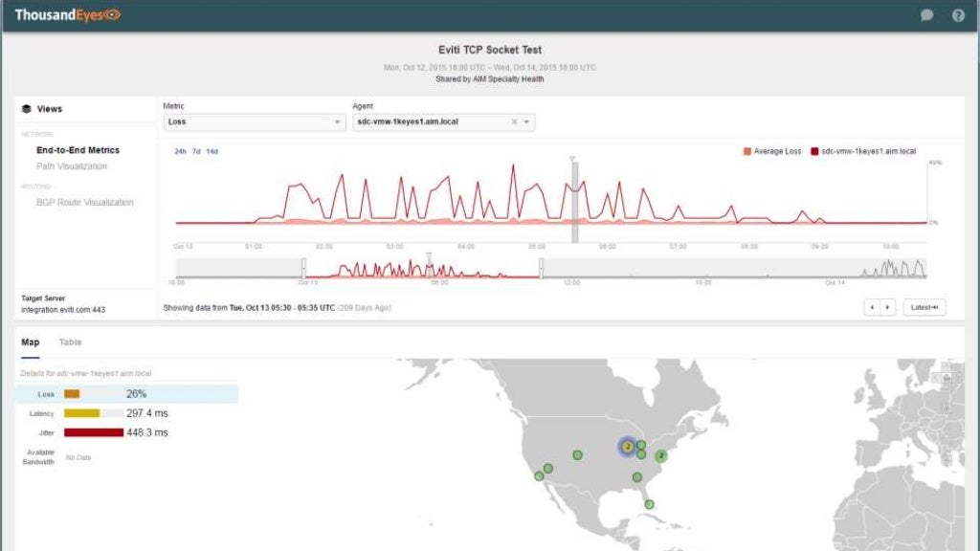Select End-to-End Metrics view
Viewport: 980px width, 551px height.
(78, 150)
